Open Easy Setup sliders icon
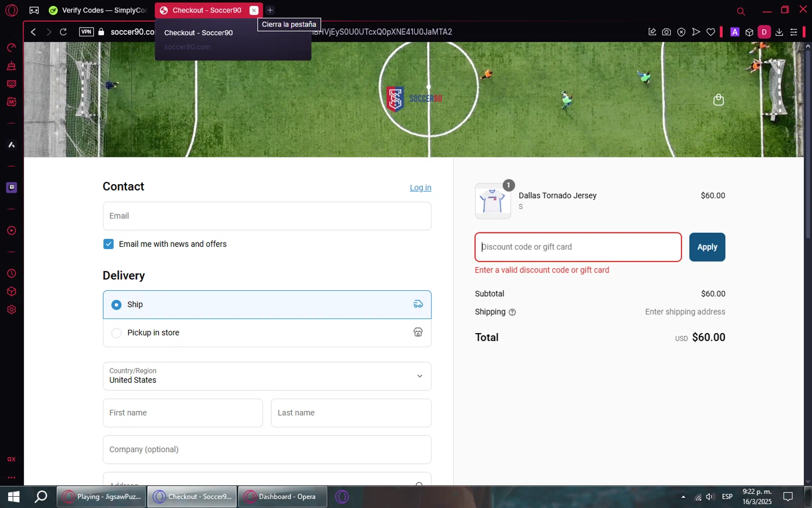 [794, 32]
